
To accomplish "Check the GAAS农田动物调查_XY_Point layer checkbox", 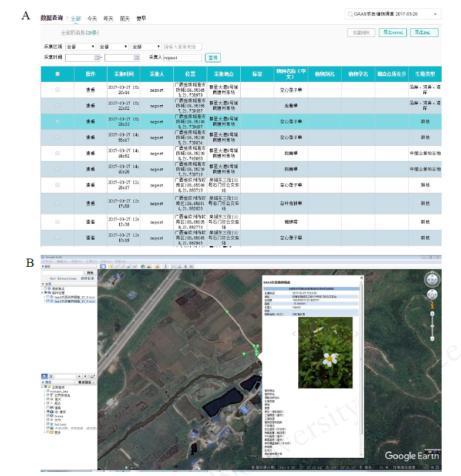I will pos(48,297).
